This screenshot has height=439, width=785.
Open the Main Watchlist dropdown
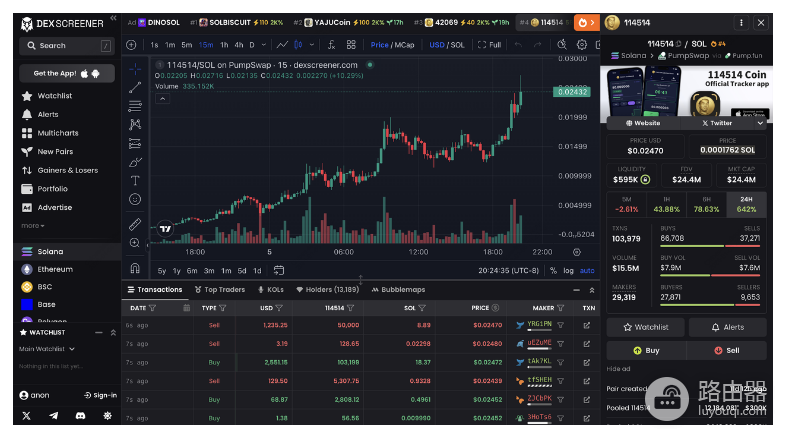click(47, 349)
